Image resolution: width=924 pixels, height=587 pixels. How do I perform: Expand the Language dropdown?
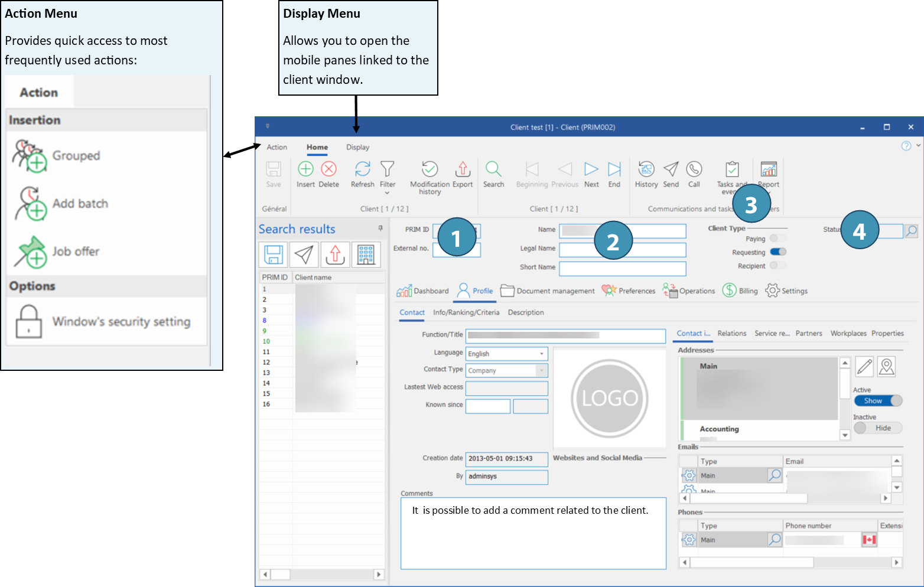[541, 354]
